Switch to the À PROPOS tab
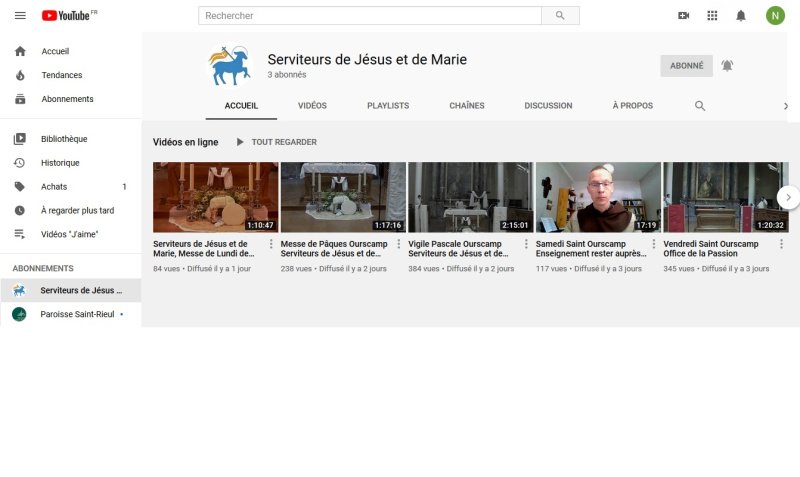Screen dimensions: 800x477 [632, 106]
